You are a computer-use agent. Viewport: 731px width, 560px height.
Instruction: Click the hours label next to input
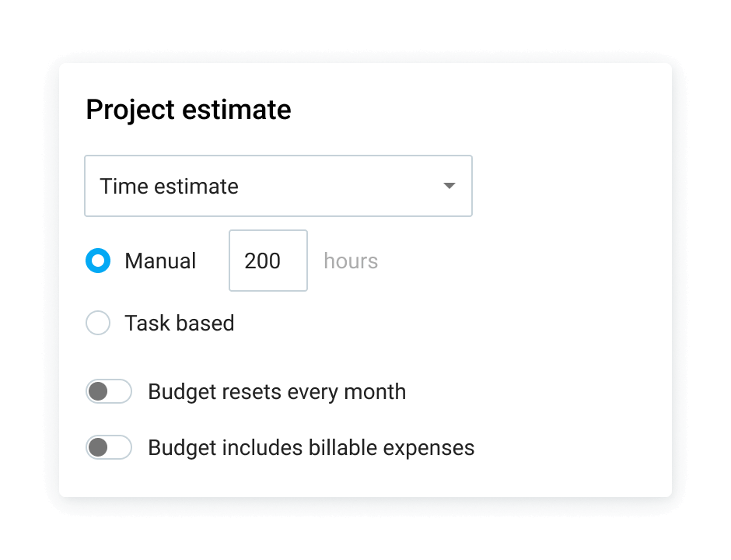tap(350, 261)
